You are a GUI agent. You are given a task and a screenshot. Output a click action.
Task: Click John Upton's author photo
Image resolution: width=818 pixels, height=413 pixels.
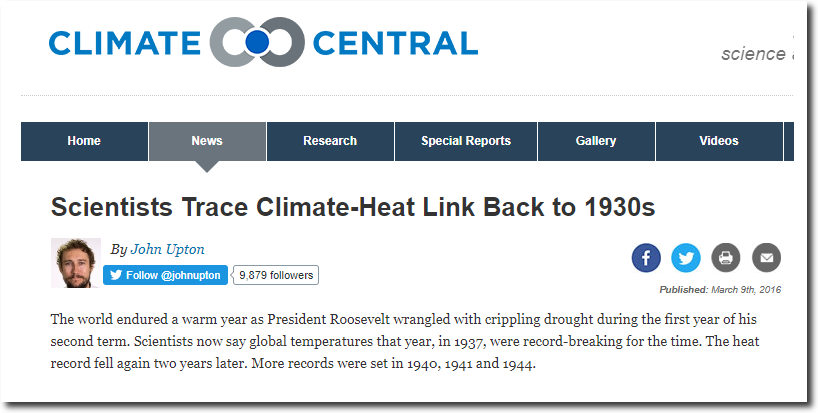click(x=76, y=263)
